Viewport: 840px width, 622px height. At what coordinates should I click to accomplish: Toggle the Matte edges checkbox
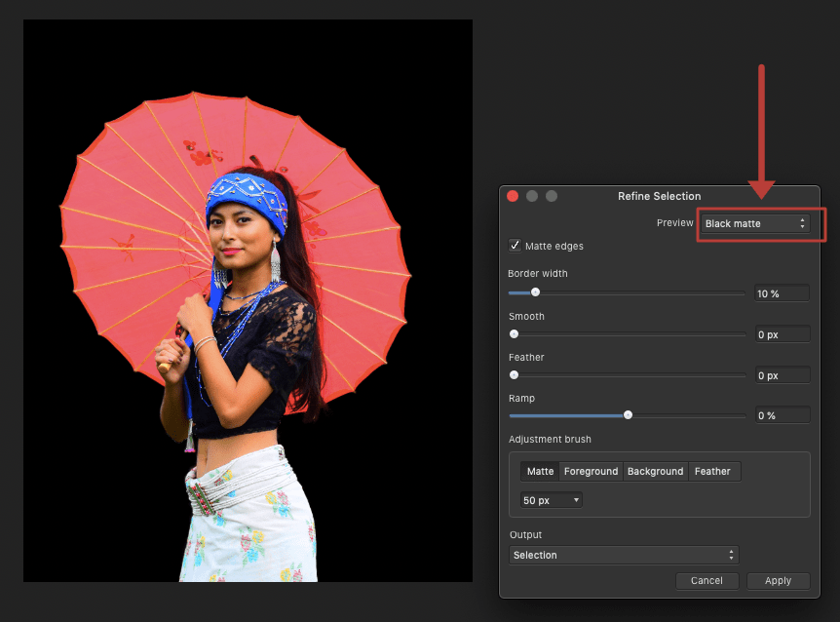click(x=515, y=246)
